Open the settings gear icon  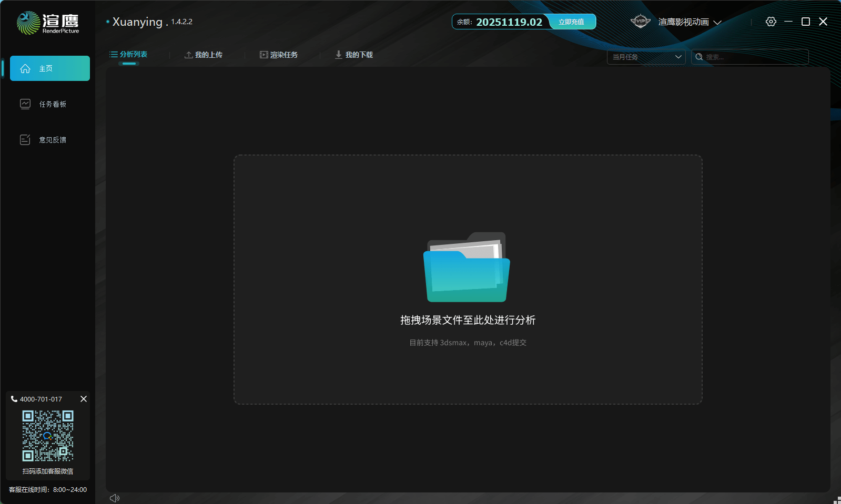click(771, 22)
